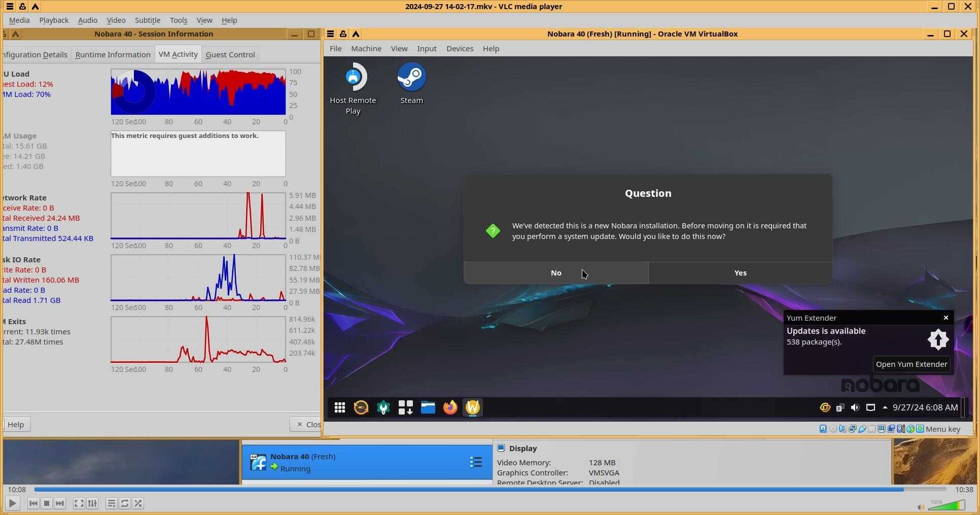Open VLC Audio menu
Screen dimensions: 980x515
click(88, 20)
